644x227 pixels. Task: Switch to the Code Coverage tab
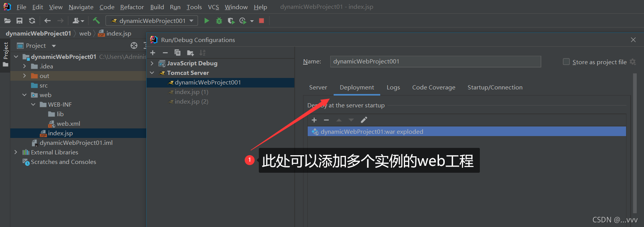(434, 88)
